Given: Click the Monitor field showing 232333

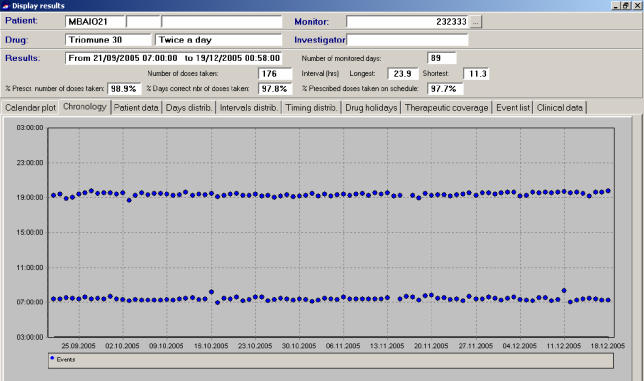Looking at the screenshot, I should 408,22.
